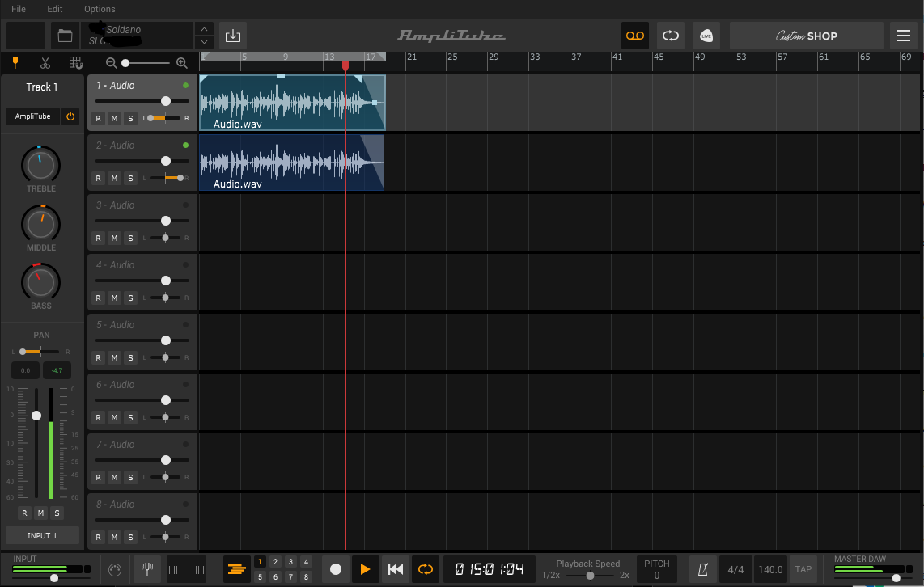Mute track 4 - Audio
Viewport: 924px width, 587px height.
click(x=114, y=298)
